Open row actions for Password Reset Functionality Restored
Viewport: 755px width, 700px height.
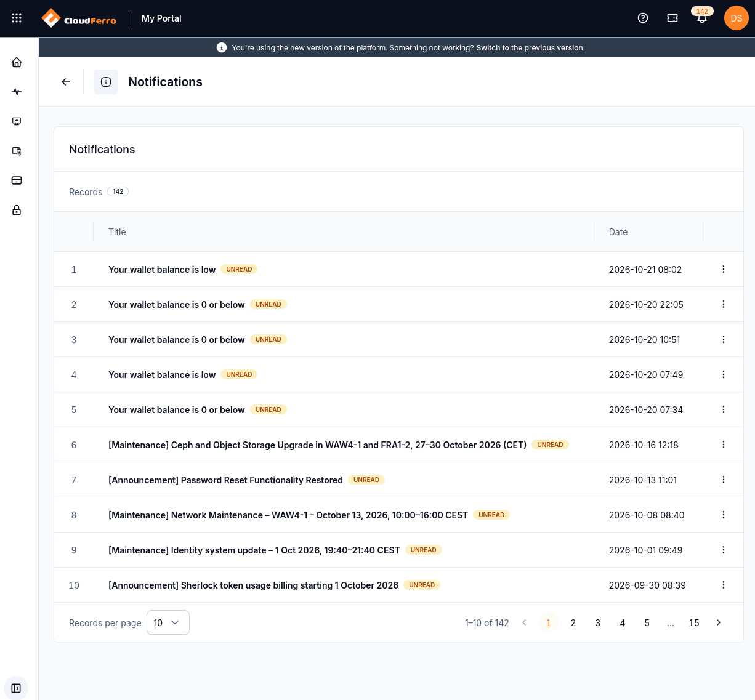click(x=724, y=480)
